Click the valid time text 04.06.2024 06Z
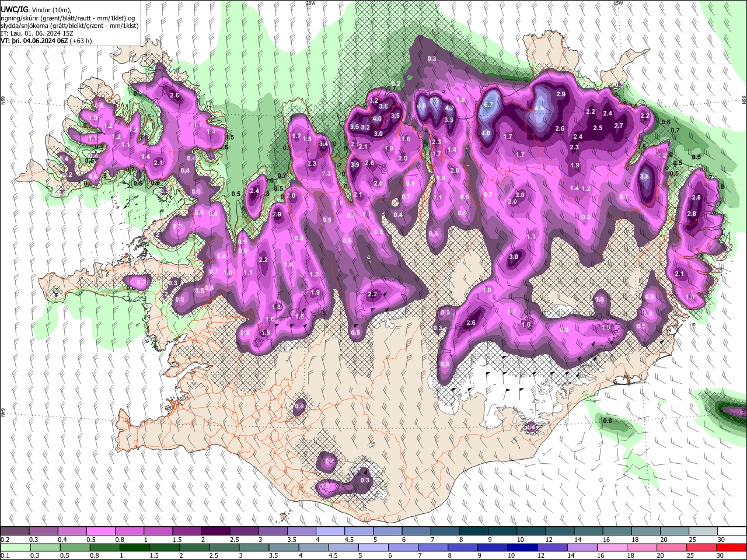This screenshot has height=560, width=747. click(46, 41)
